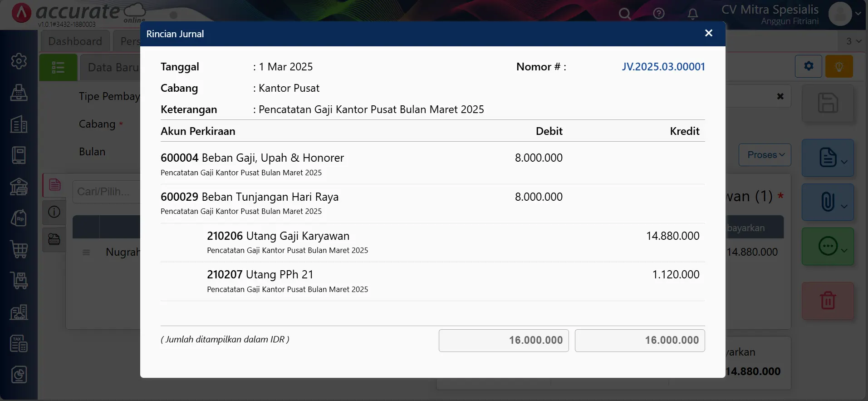The width and height of the screenshot is (868, 401).
Task: Click the Accurate Online logo
Action: [x=78, y=14]
